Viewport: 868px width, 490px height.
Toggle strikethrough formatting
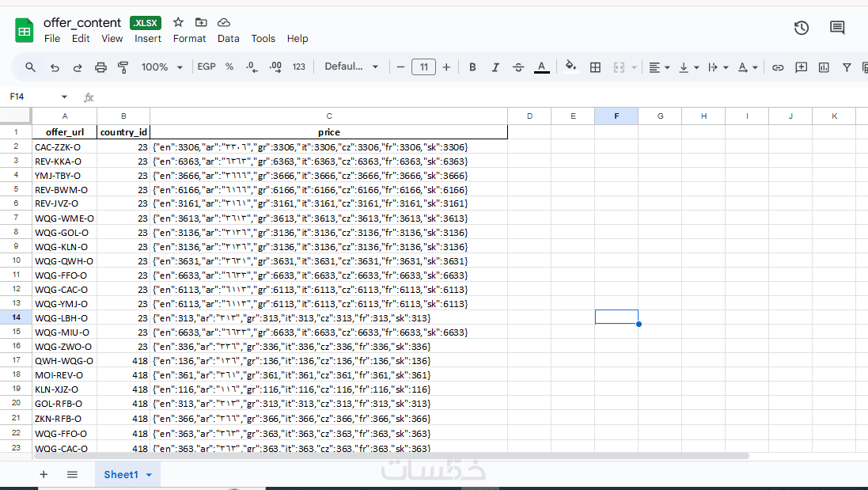click(x=518, y=67)
